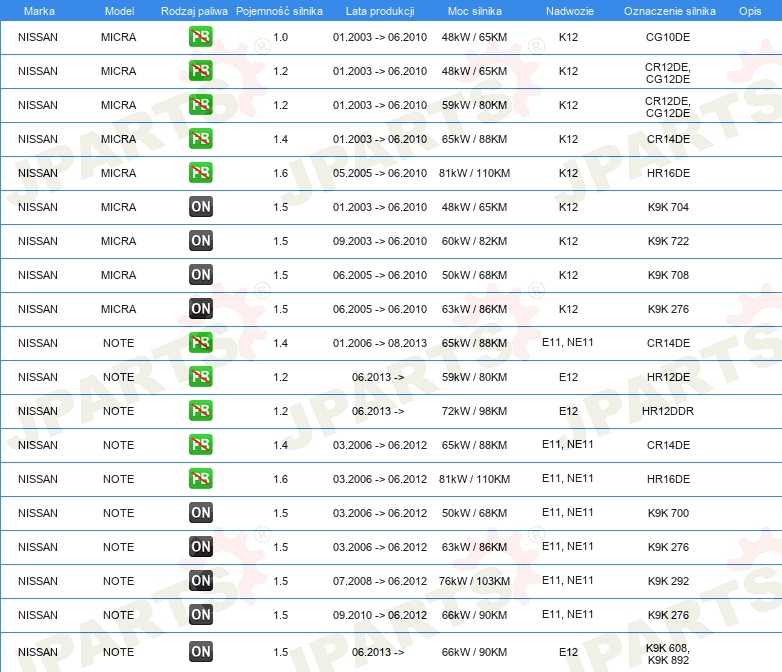Click petrol fuel icon in CG10DE row
This screenshot has height=672, width=782.
pos(200,37)
